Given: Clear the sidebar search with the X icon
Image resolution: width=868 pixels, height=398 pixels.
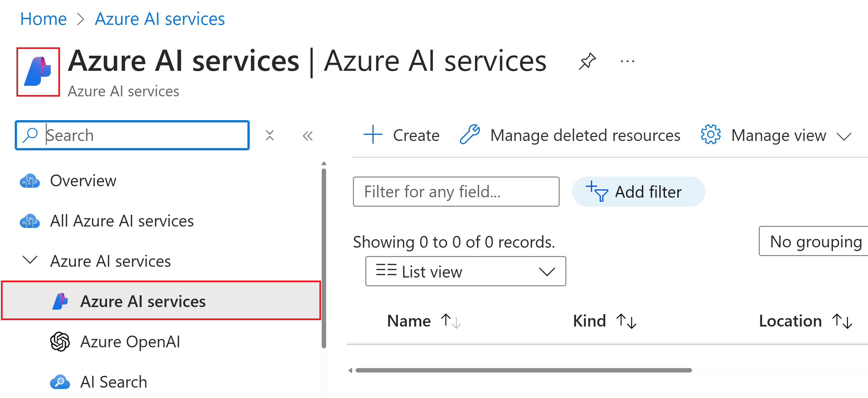Looking at the screenshot, I should (269, 135).
